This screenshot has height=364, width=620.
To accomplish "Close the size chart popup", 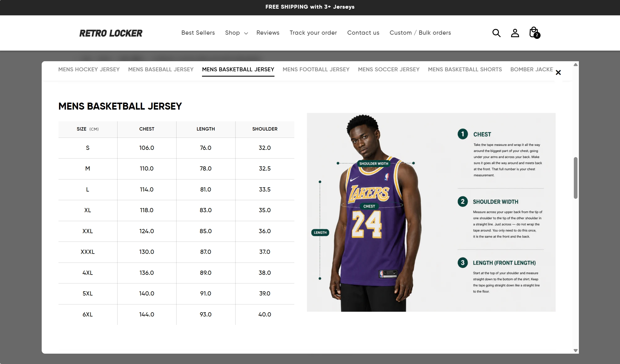I will tap(558, 73).
